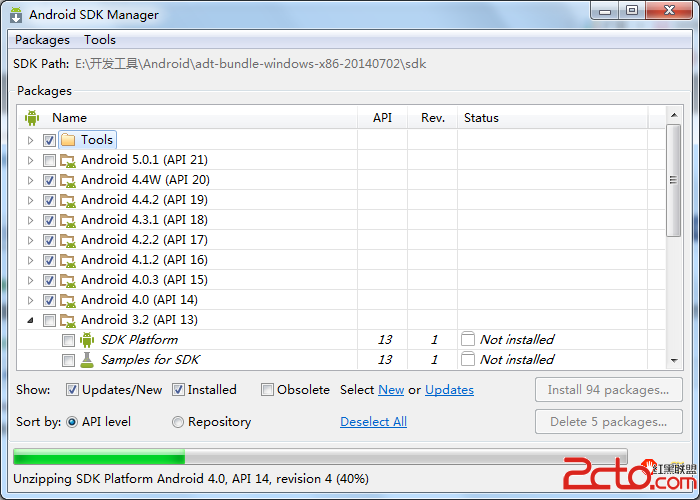Check the Android 3.2 (API 13) checkbox

[x=49, y=320]
